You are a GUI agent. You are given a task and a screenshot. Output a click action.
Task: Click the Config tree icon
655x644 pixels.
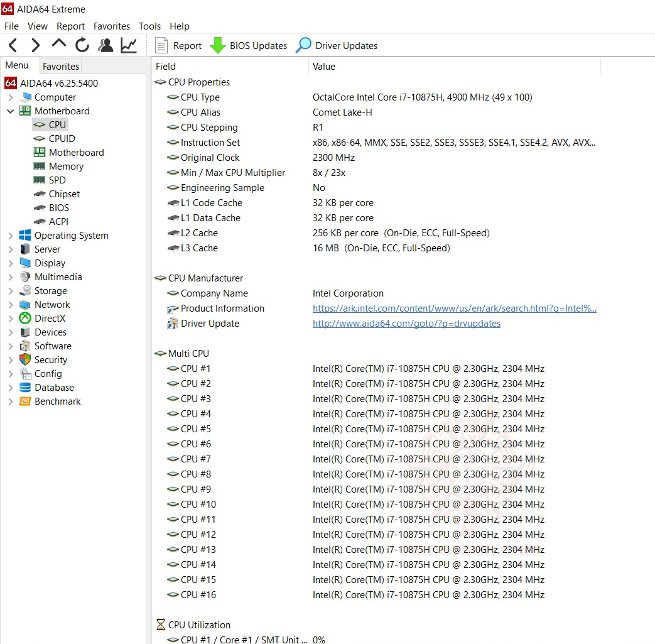[25, 374]
